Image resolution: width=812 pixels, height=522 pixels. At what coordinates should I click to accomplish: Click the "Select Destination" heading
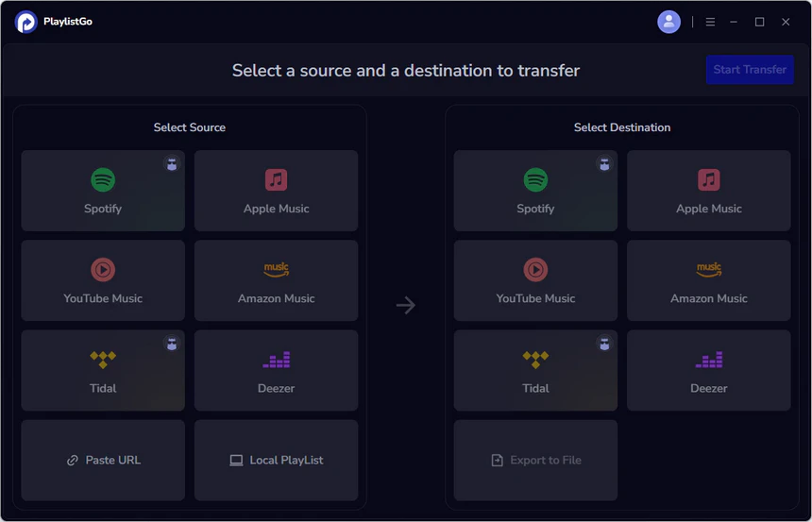pos(622,127)
